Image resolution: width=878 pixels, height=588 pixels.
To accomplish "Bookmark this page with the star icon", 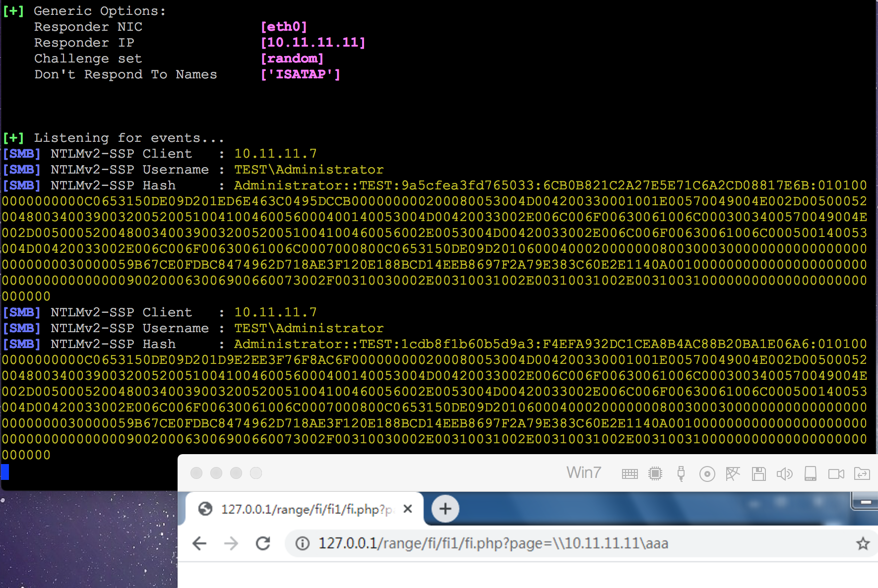I will tap(863, 543).
